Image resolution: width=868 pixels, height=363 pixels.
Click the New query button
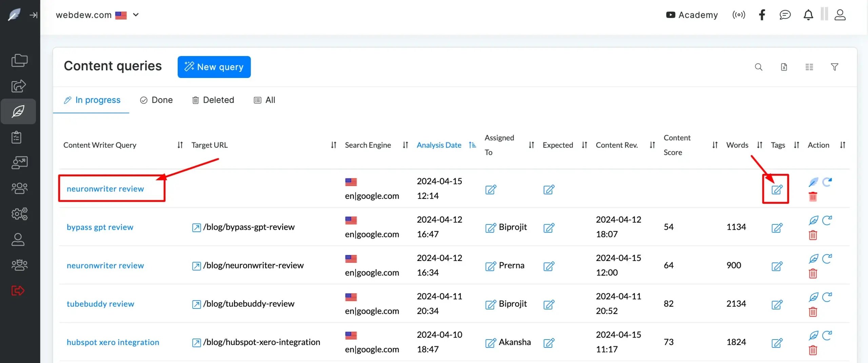[x=214, y=67]
